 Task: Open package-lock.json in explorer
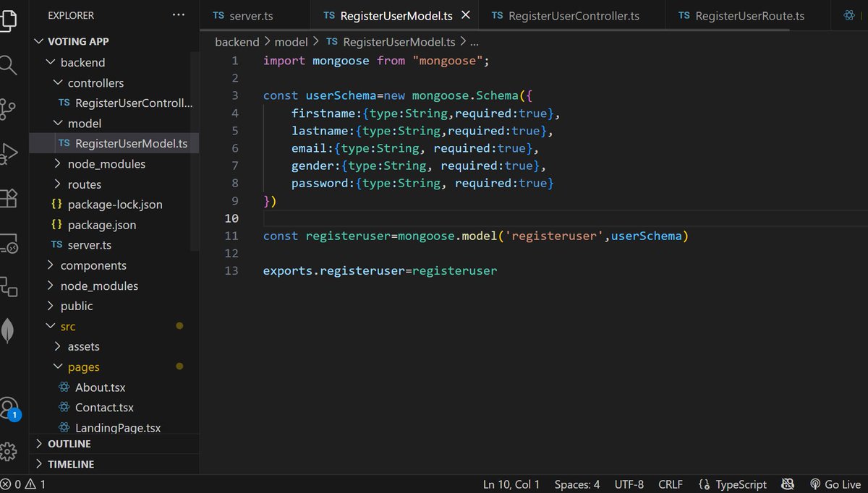pyautogui.click(x=115, y=204)
